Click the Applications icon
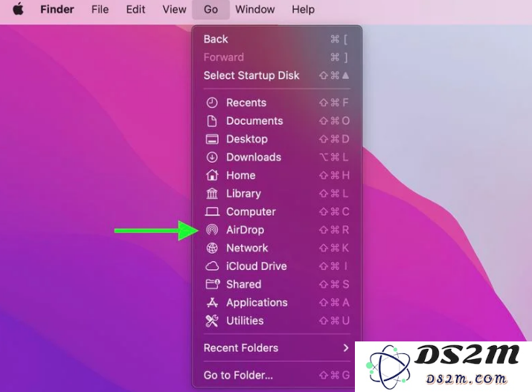The width and height of the screenshot is (532, 392). coord(212,303)
